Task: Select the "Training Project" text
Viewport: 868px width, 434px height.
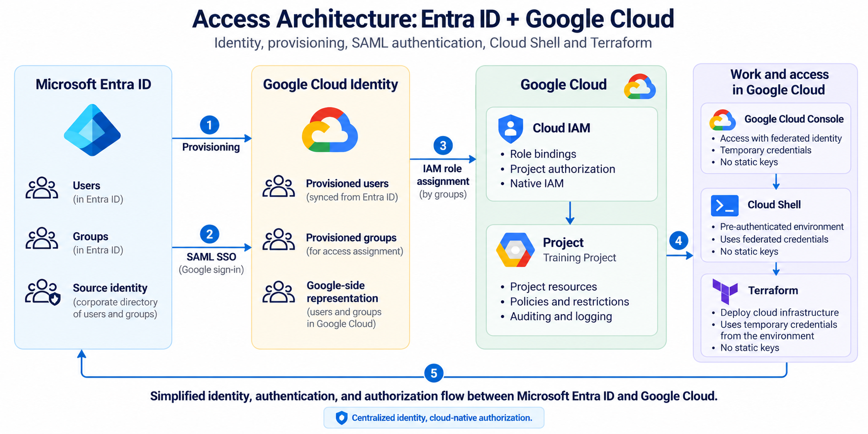Action: coord(579,258)
